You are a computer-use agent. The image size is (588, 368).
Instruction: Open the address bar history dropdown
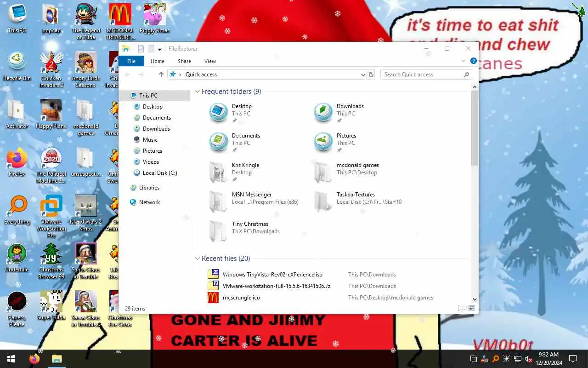click(363, 75)
